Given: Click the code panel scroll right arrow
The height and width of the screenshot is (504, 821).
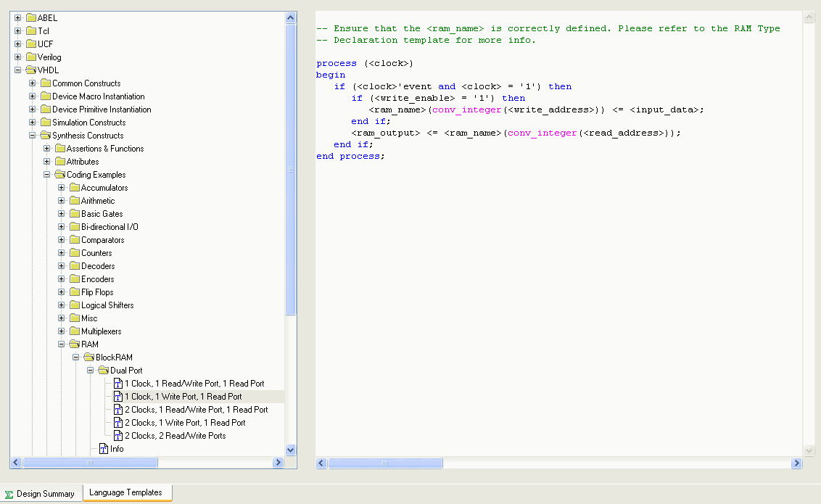Looking at the screenshot, I should [x=796, y=463].
